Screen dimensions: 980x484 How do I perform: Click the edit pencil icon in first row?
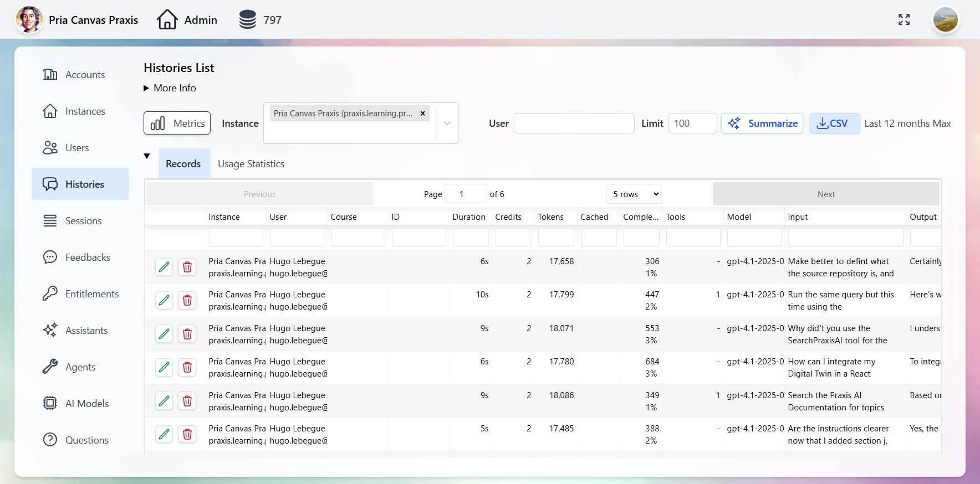tap(164, 267)
